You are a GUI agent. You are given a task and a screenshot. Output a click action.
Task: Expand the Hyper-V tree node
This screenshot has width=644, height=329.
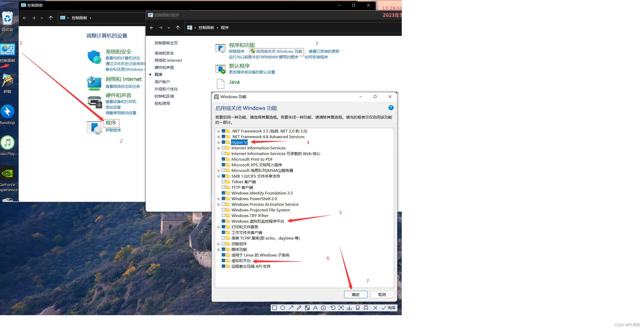(x=218, y=142)
